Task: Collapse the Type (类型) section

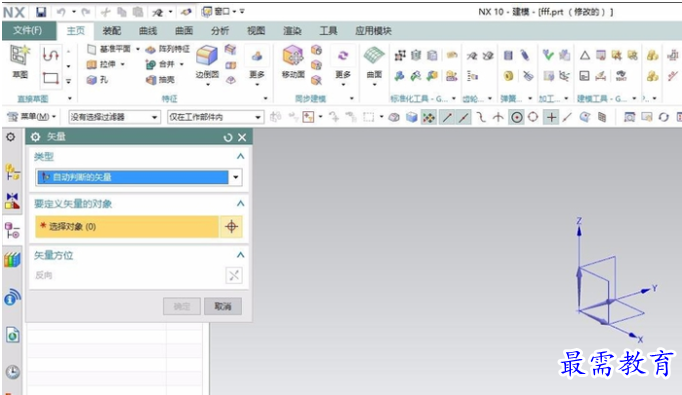Action: click(x=240, y=157)
